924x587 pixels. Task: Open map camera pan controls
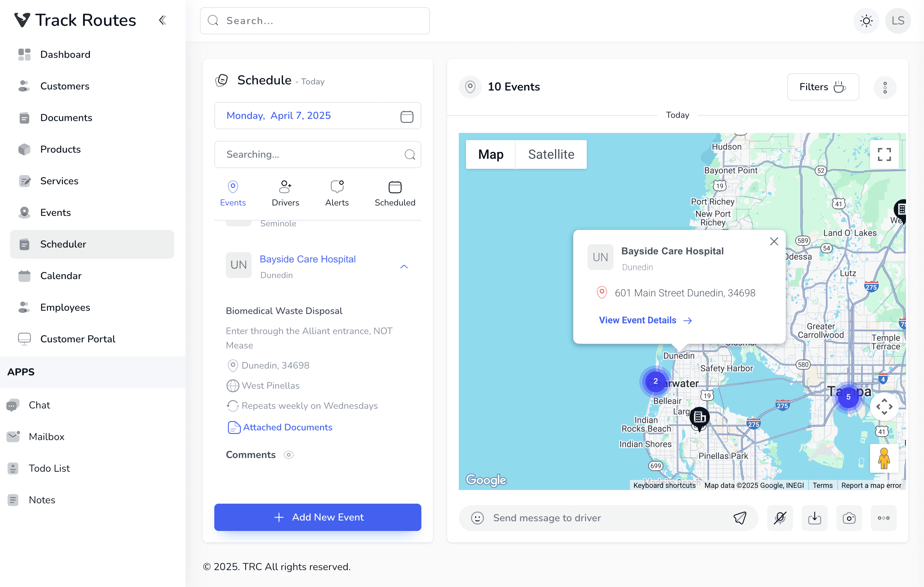click(x=884, y=406)
